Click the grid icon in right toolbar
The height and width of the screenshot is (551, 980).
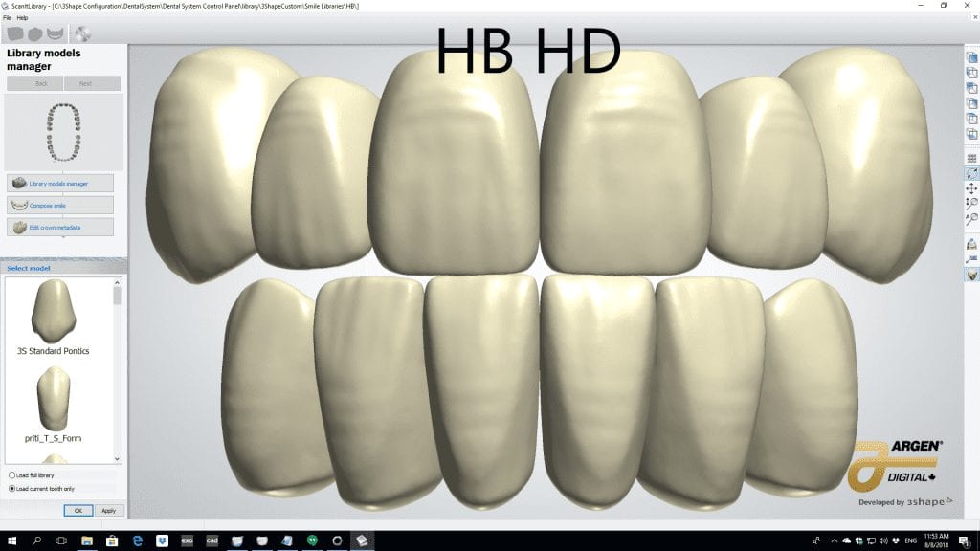pyautogui.click(x=971, y=158)
